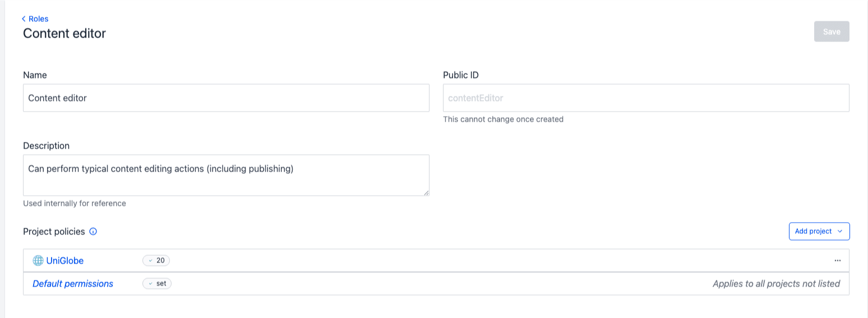Click the Description field label
The height and width of the screenshot is (318, 868).
(x=46, y=146)
